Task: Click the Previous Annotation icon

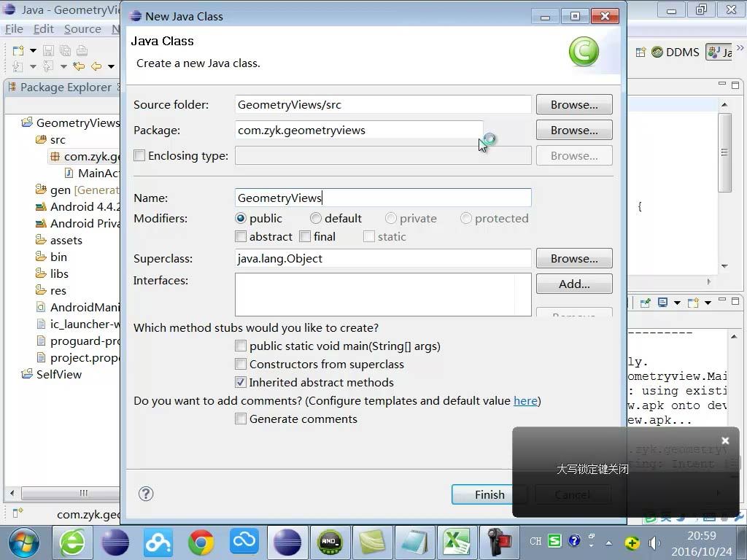Action: [48, 66]
